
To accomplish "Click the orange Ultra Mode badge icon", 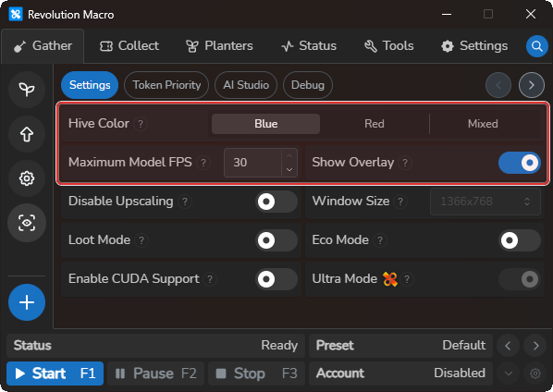I will click(x=390, y=279).
